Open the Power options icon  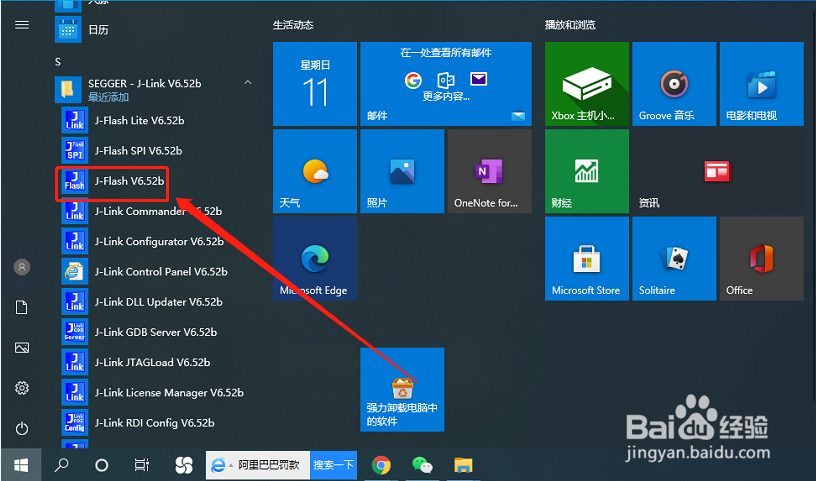coord(22,428)
